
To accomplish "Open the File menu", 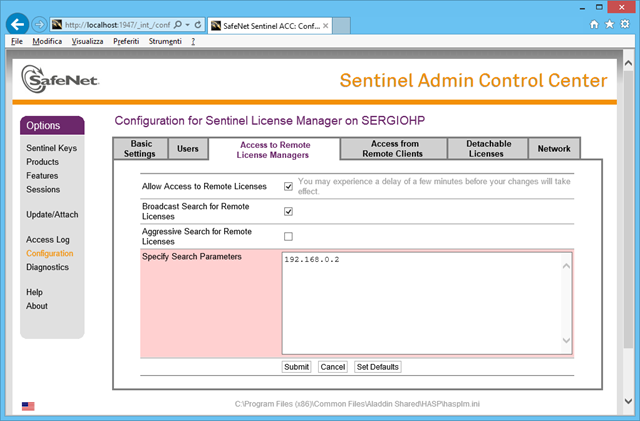I will 17,41.
